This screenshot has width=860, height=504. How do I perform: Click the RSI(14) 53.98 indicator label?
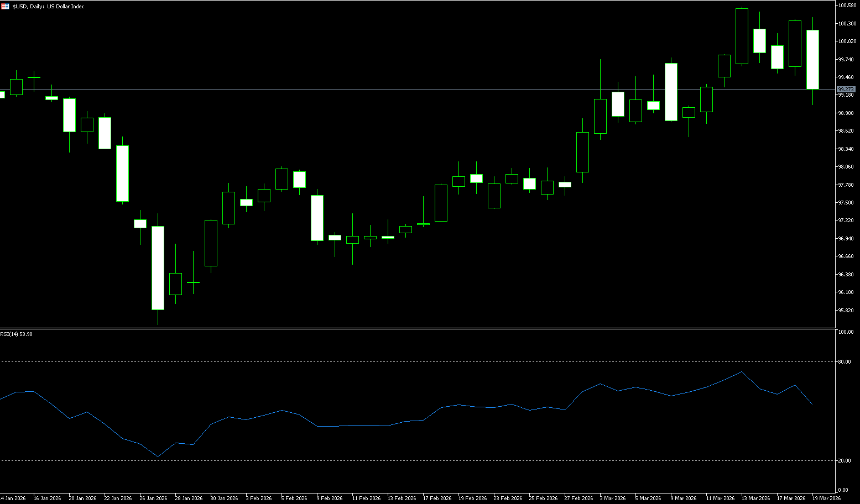17,334
